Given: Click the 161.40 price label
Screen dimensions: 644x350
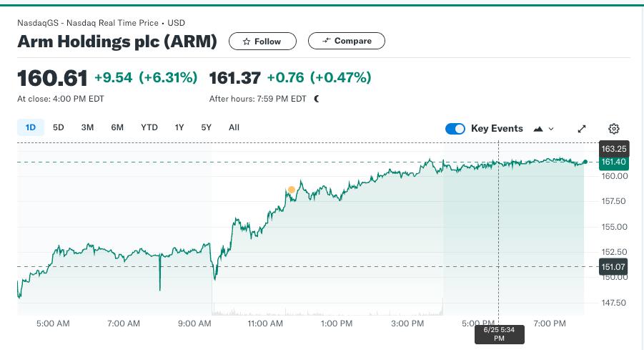Looking at the screenshot, I should pyautogui.click(x=613, y=162).
